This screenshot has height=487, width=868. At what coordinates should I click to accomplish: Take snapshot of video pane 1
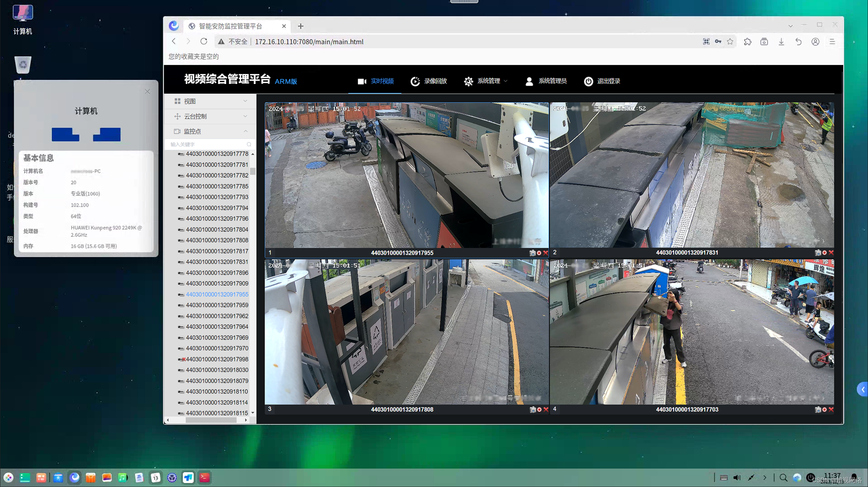(x=532, y=253)
